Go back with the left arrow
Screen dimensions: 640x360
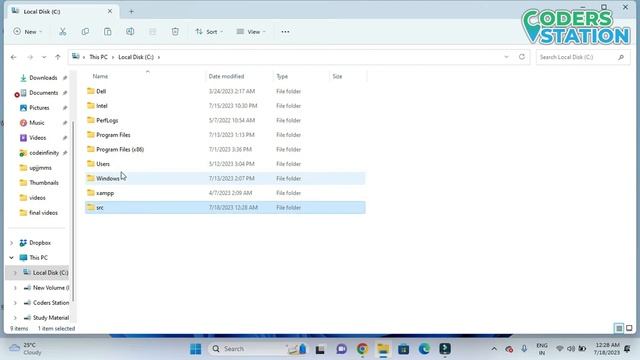13,57
